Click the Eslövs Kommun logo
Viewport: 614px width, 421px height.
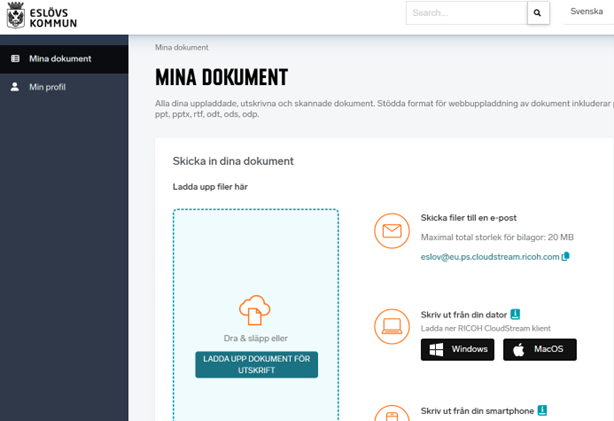tap(41, 16)
